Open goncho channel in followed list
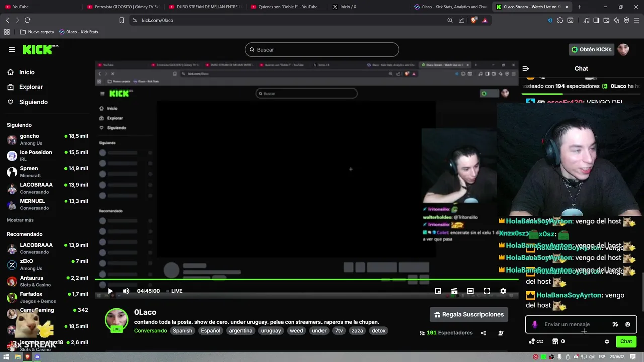Screen dimensions: 644x362 [47, 139]
